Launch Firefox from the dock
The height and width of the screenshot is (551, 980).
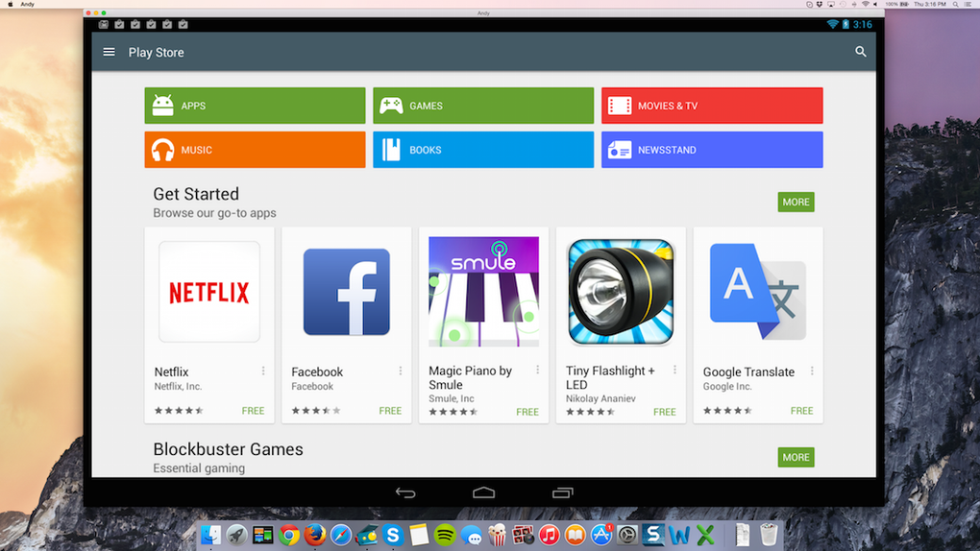coord(315,535)
